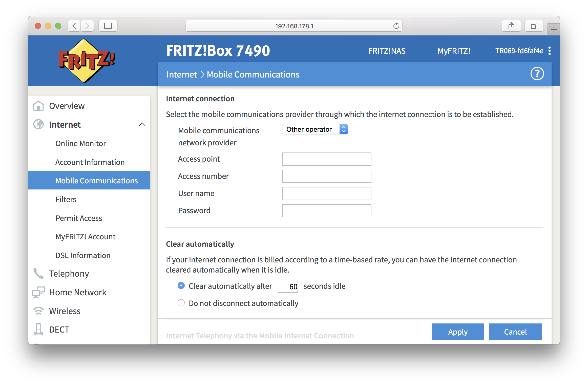Viewport: 588px width, 385px height.
Task: Show all tabs overview icon
Action: pyautogui.click(x=534, y=26)
